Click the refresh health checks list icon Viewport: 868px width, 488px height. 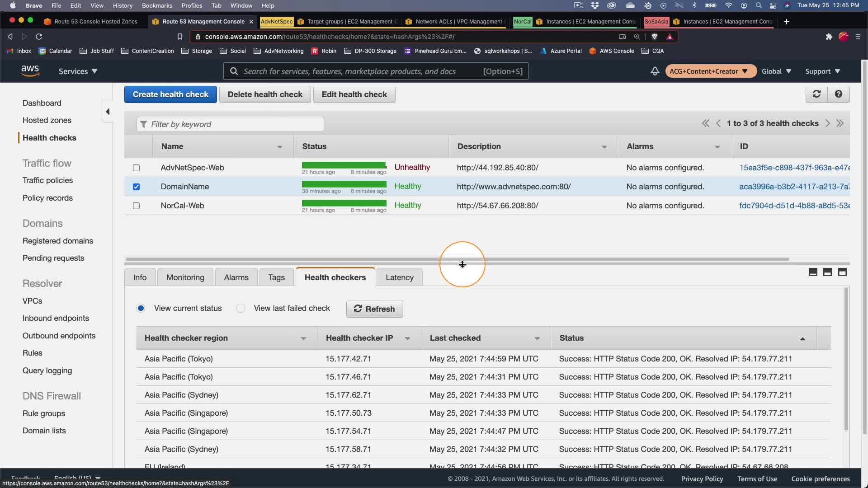(x=816, y=94)
